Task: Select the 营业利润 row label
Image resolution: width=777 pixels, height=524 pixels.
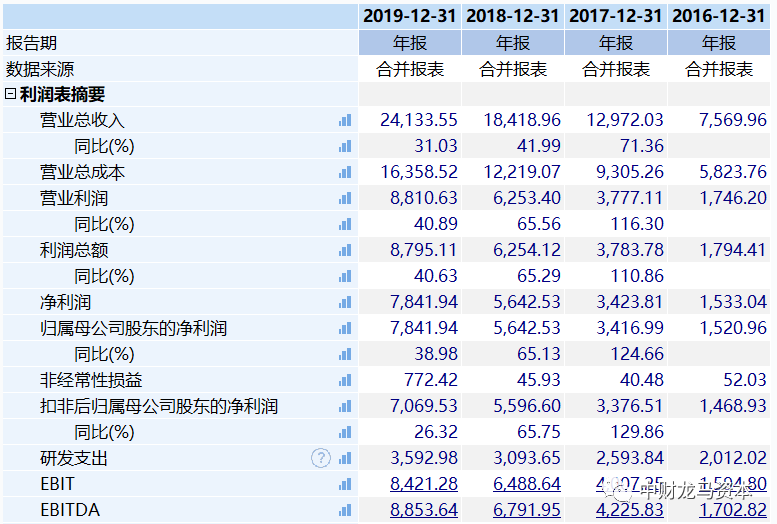Action: pos(74,198)
